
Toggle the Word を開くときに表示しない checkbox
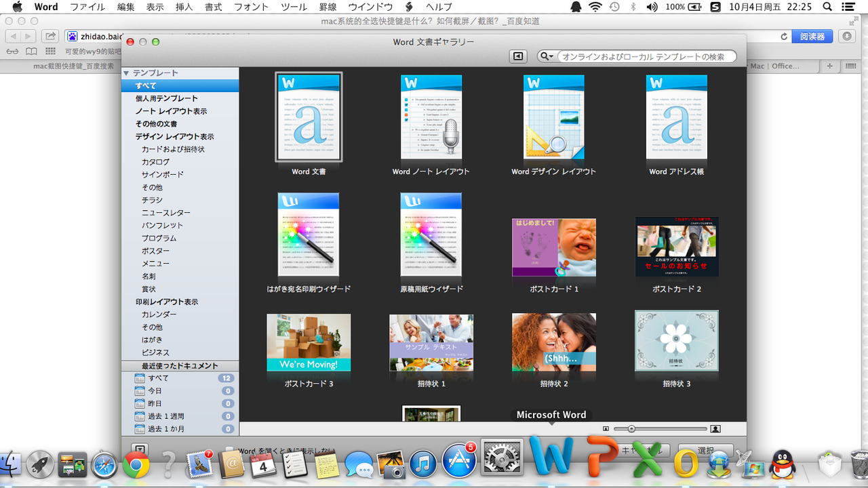pos(231,451)
